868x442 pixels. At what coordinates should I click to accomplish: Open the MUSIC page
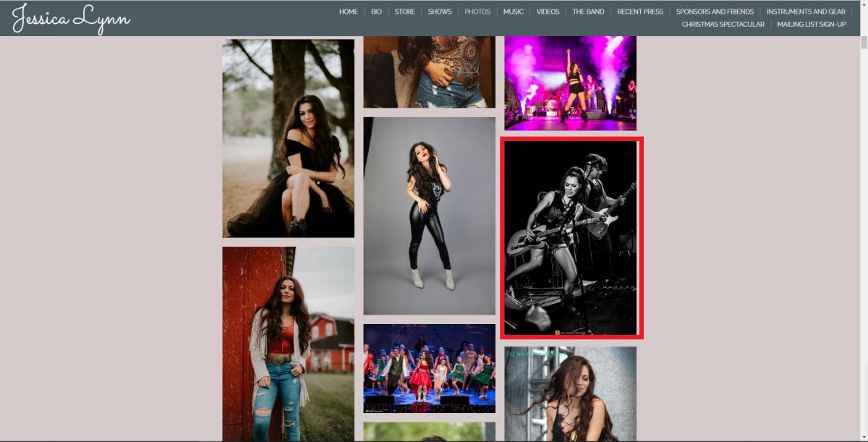coord(514,12)
